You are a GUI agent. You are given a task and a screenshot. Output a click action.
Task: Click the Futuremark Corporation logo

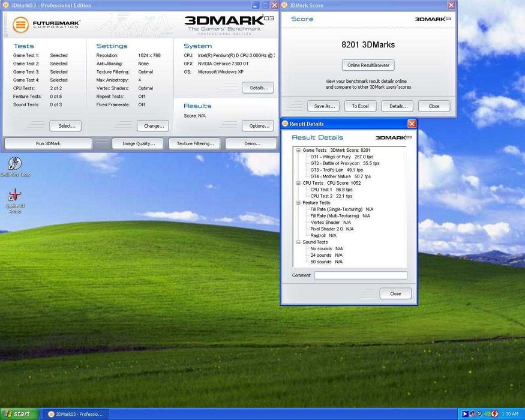(46, 25)
